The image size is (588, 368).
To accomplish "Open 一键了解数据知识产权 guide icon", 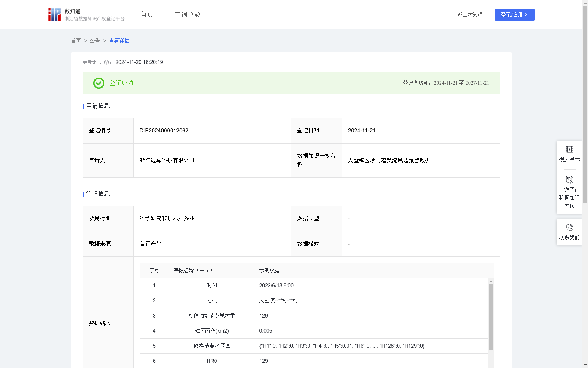I will tap(569, 180).
